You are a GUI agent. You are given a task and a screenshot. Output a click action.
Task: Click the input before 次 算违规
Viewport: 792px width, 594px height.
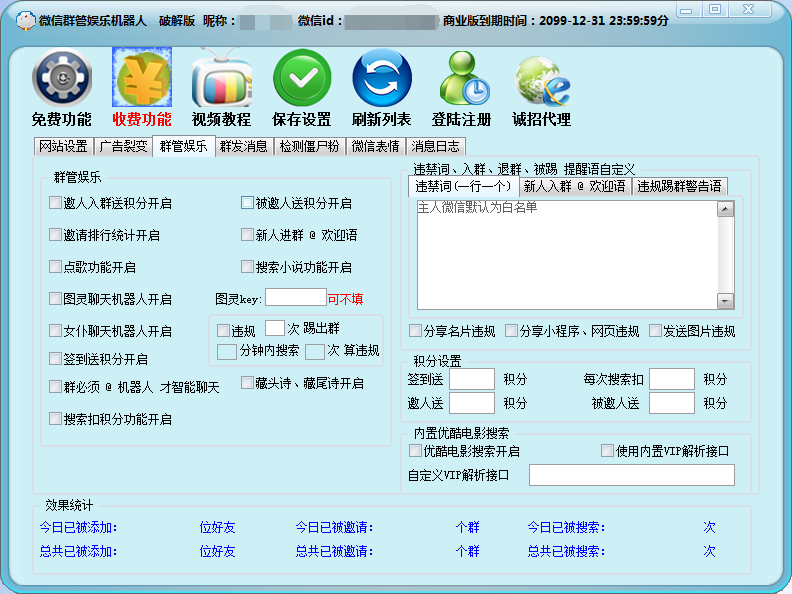(x=315, y=352)
